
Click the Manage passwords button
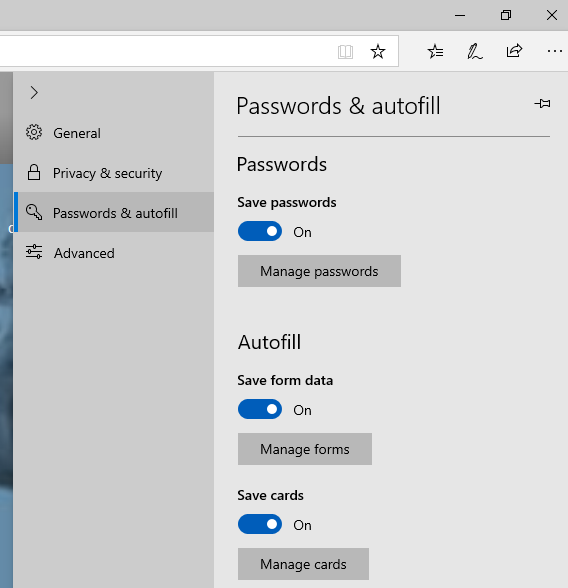pos(319,271)
